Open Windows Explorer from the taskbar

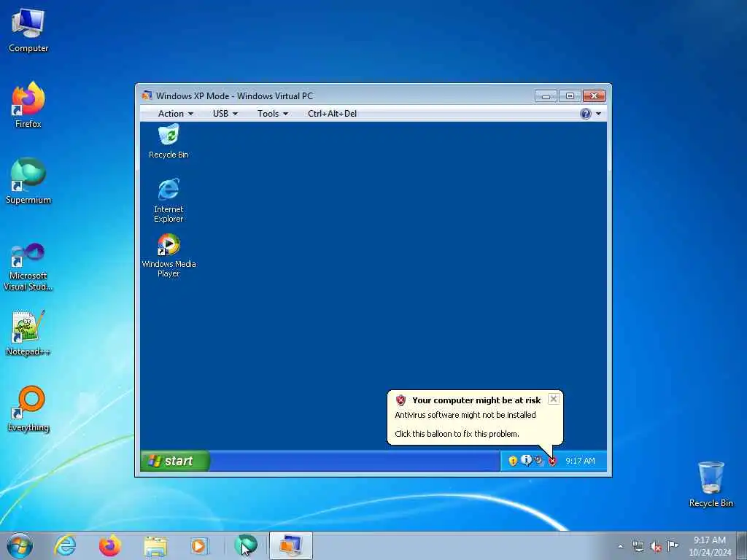(x=155, y=546)
